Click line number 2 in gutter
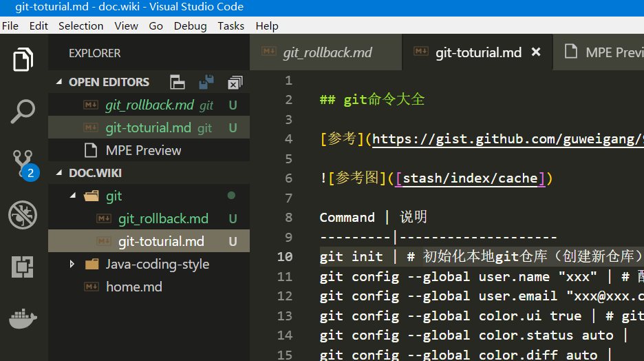 tap(289, 99)
